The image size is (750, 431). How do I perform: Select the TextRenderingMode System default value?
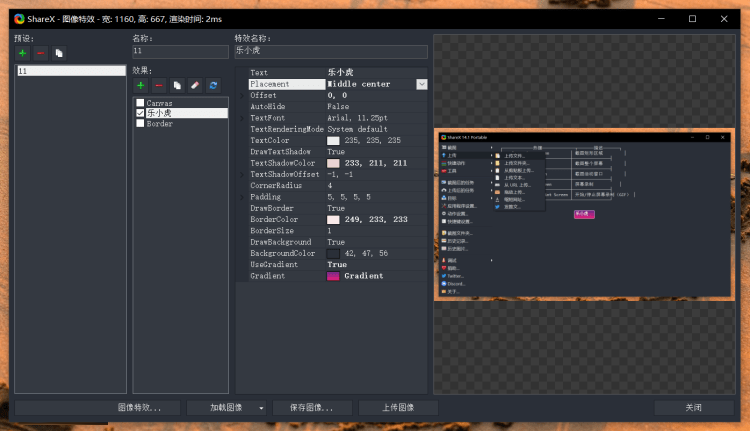pyautogui.click(x=357, y=129)
